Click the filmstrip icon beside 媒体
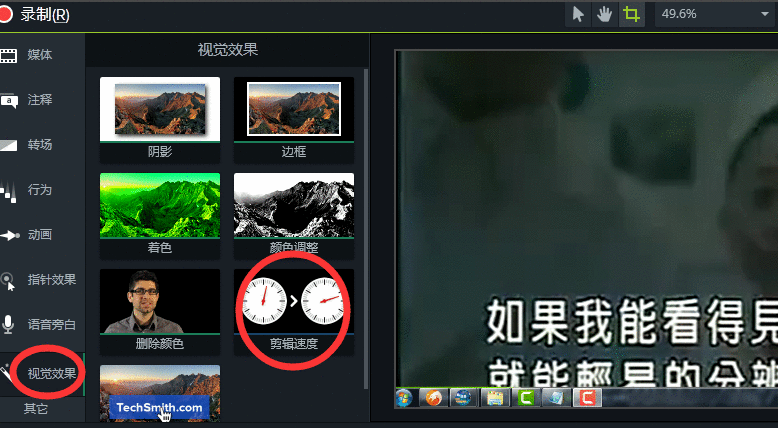Screen dimensions: 778x428 point(8,56)
